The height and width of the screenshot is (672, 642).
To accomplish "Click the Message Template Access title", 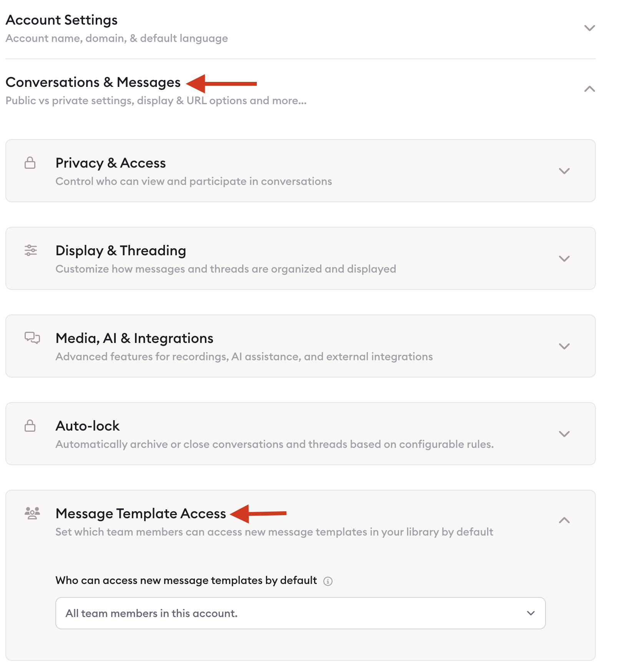I will [x=141, y=514].
